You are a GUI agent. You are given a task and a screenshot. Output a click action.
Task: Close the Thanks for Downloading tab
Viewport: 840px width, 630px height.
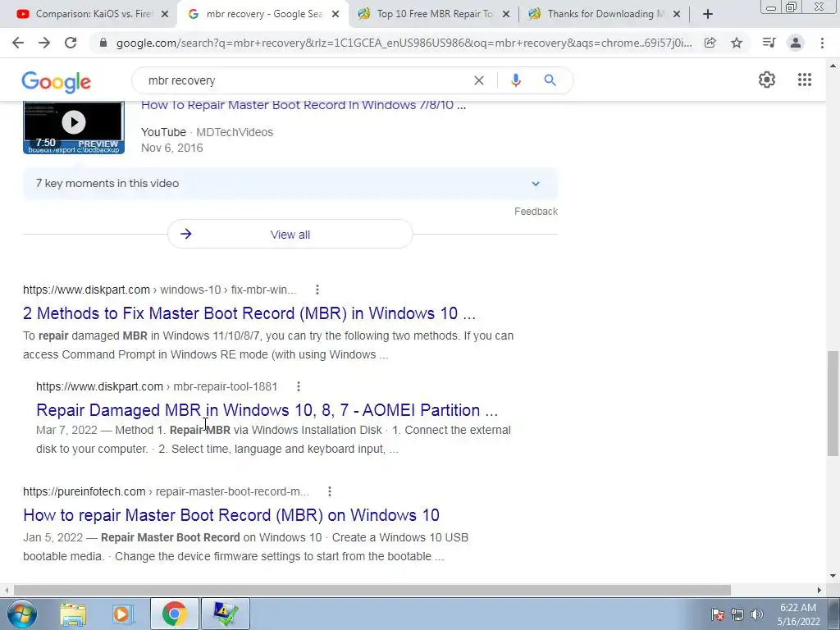click(677, 15)
